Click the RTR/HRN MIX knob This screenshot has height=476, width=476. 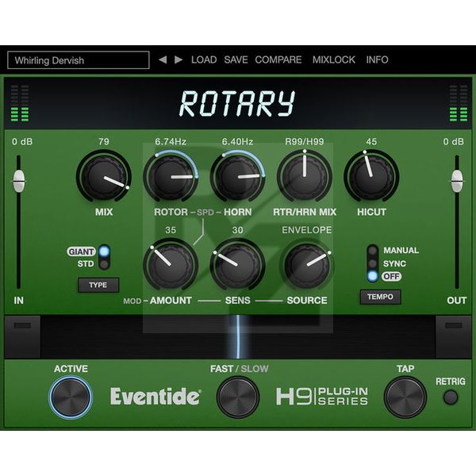coord(305,177)
